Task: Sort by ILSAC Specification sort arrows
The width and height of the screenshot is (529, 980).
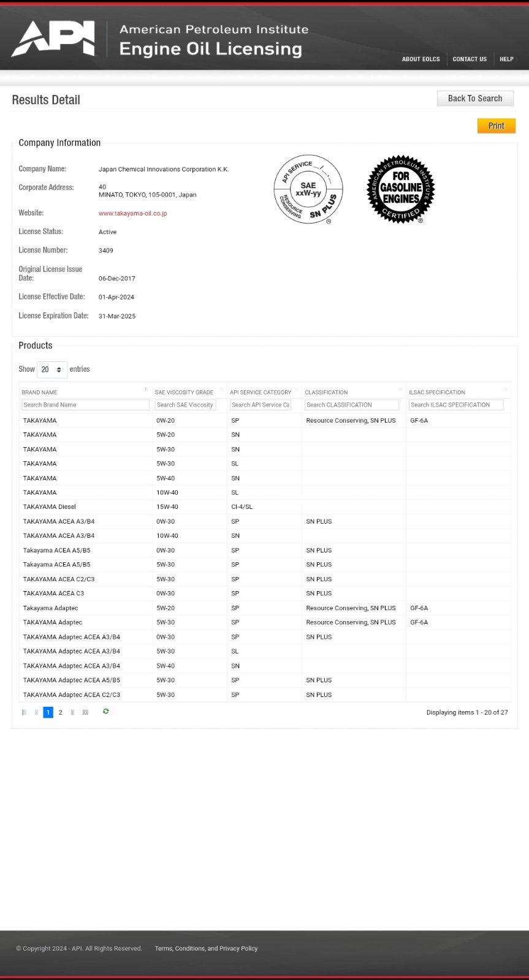Action: tap(505, 390)
